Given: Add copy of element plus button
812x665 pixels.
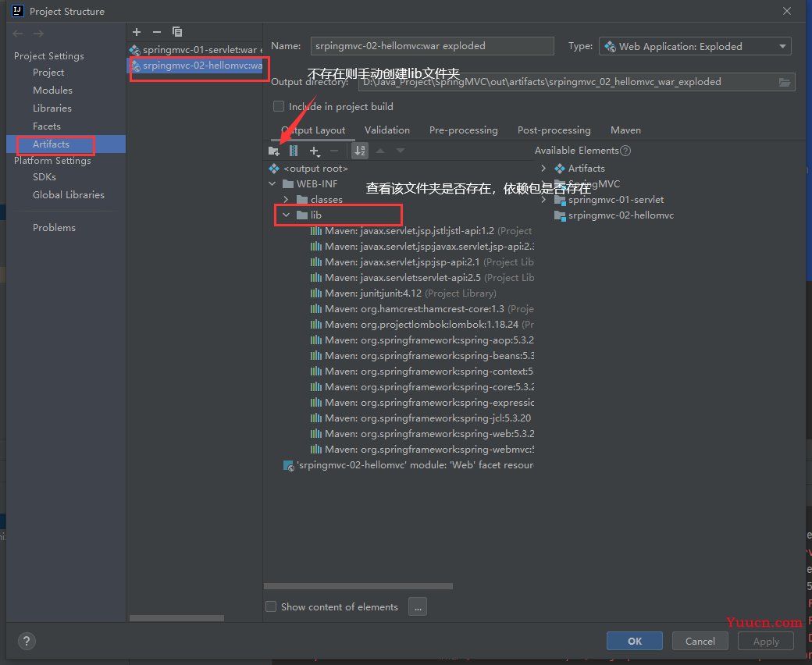Looking at the screenshot, I should click(315, 151).
